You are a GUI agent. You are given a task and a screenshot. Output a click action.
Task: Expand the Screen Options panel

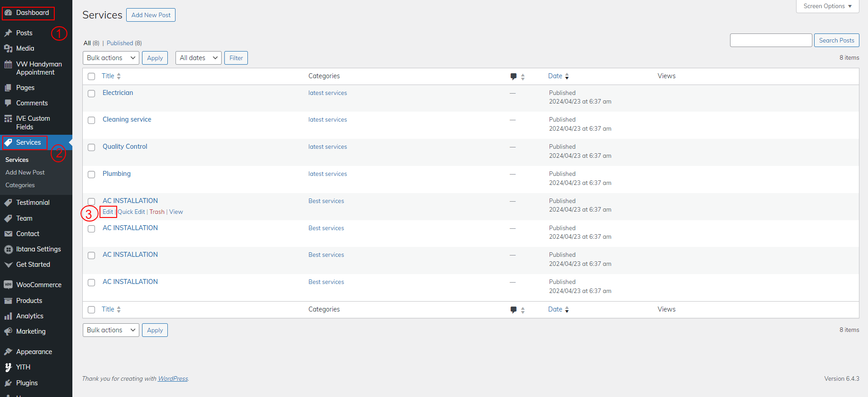[827, 6]
